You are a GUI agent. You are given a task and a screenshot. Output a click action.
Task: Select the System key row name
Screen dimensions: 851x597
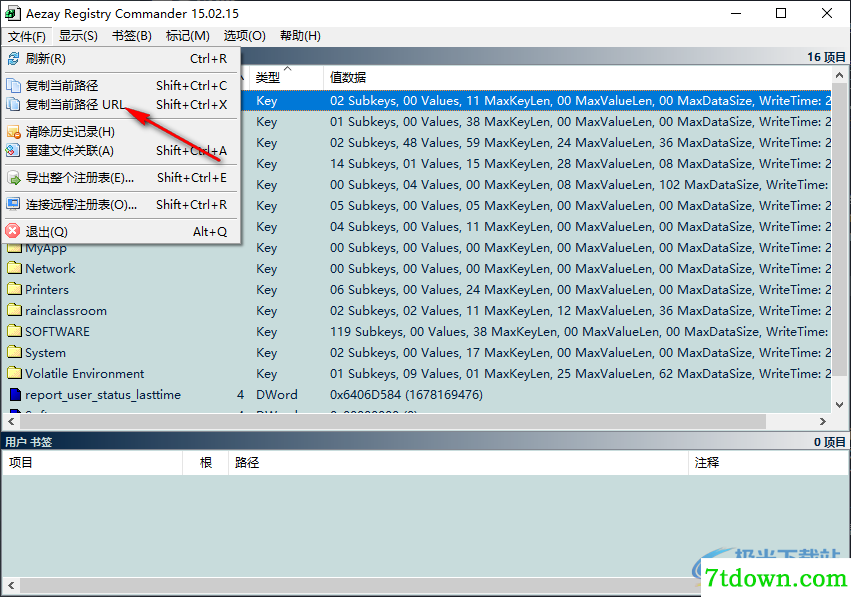(46, 353)
